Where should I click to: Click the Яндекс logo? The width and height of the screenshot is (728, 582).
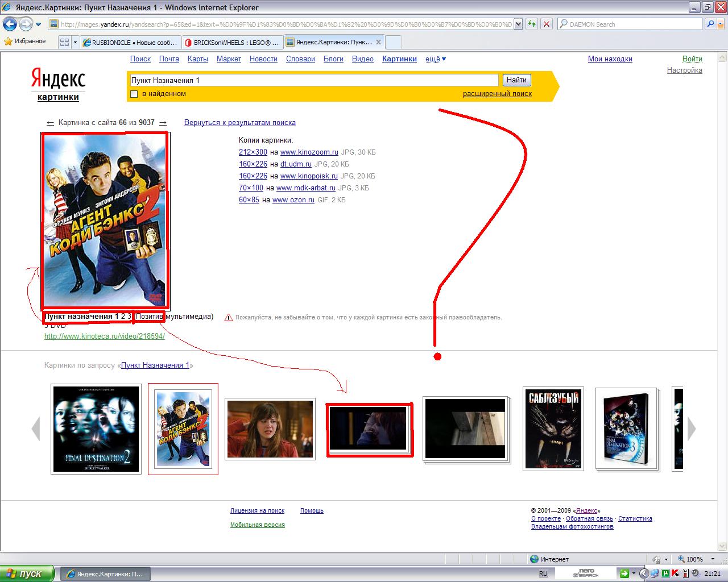click(58, 79)
